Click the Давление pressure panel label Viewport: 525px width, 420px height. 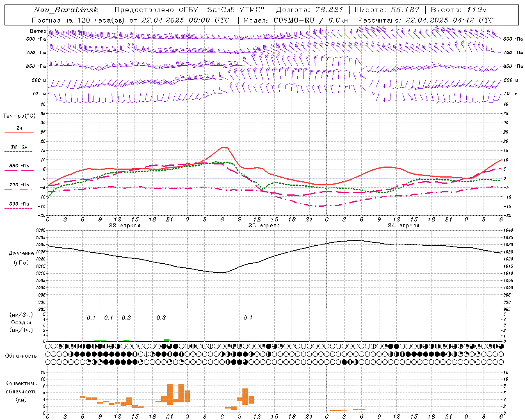coord(21,253)
